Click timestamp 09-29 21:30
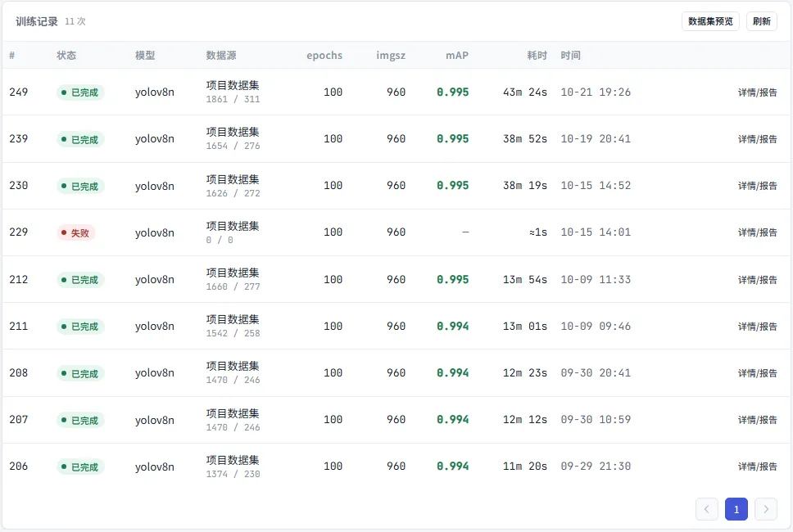 coord(596,466)
